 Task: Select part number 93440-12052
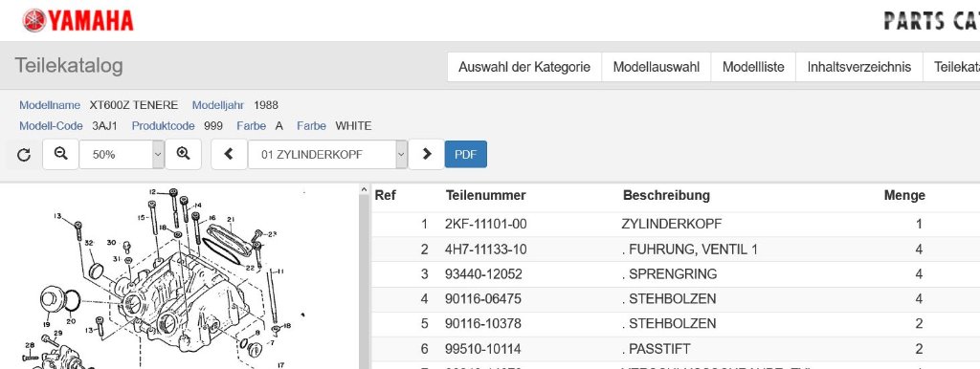[484, 274]
